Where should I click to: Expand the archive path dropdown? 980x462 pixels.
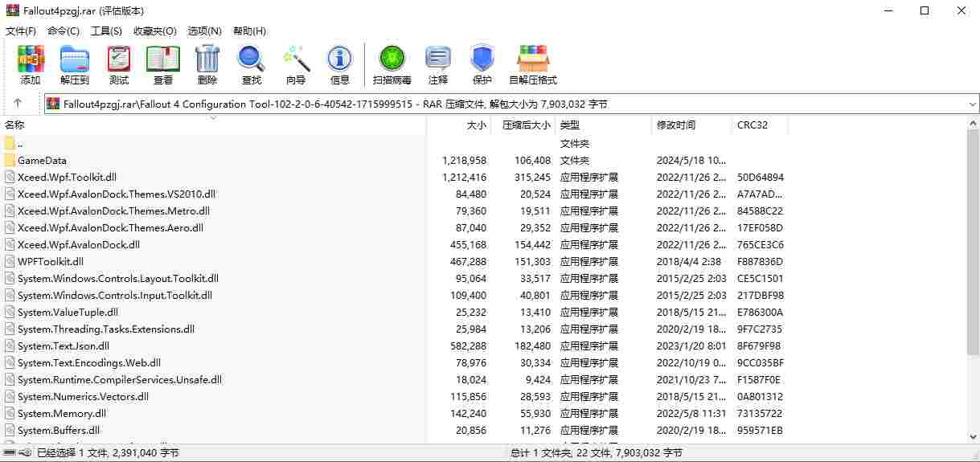(972, 104)
